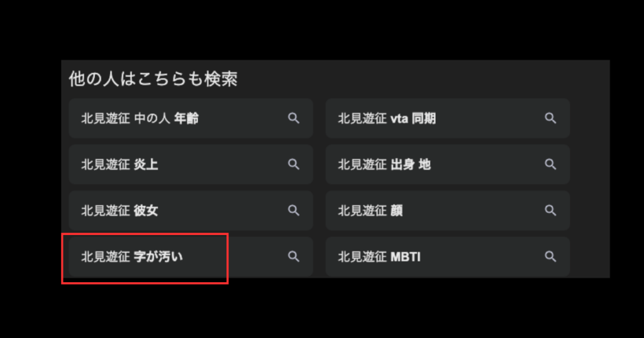Click magnifier icon beside 北見遊征 出身 地
This screenshot has width=644, height=338.
tap(550, 164)
